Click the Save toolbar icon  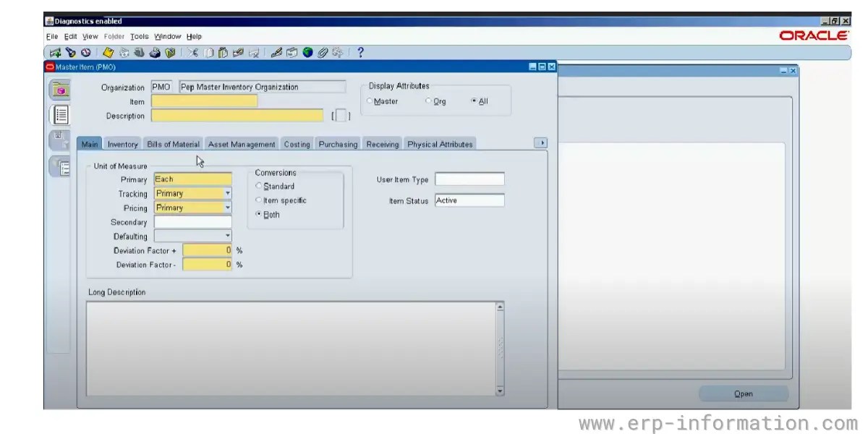107,51
